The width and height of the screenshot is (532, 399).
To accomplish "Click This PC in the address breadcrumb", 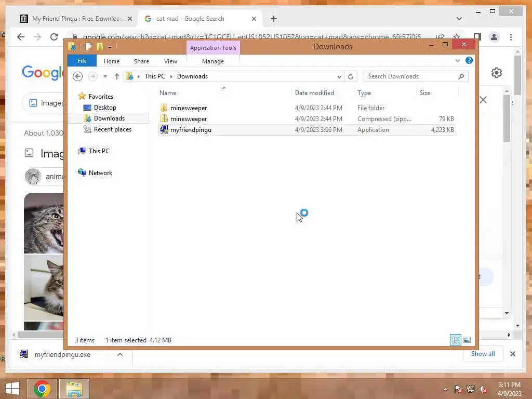I will click(x=155, y=76).
